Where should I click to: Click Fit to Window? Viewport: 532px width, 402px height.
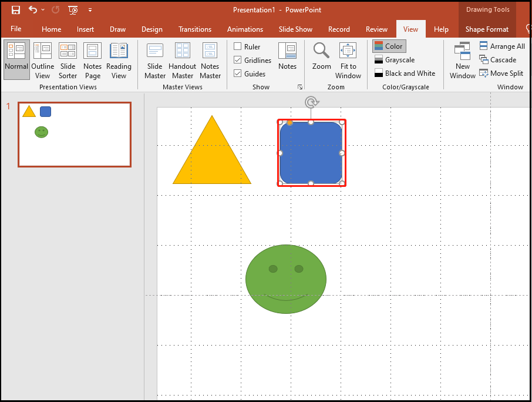click(348, 61)
